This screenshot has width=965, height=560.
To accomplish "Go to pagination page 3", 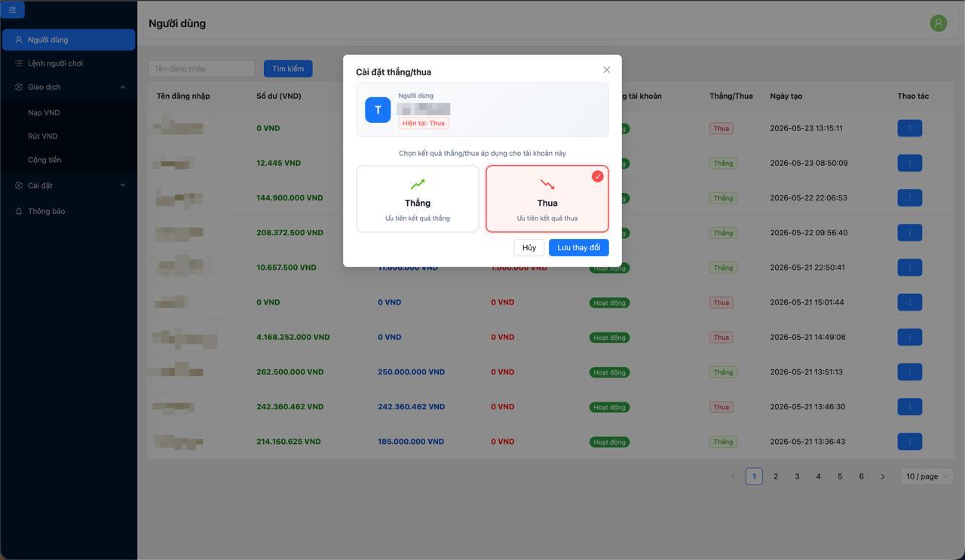I will click(x=797, y=476).
